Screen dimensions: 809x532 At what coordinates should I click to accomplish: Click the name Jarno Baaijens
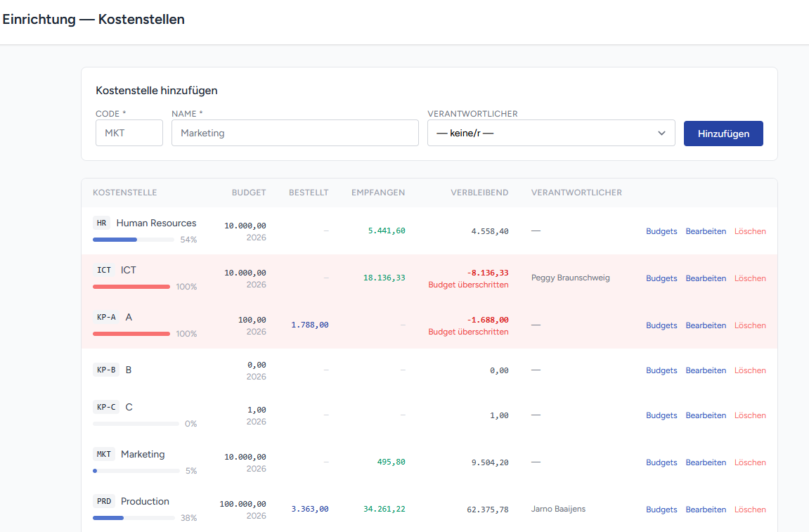click(x=558, y=509)
